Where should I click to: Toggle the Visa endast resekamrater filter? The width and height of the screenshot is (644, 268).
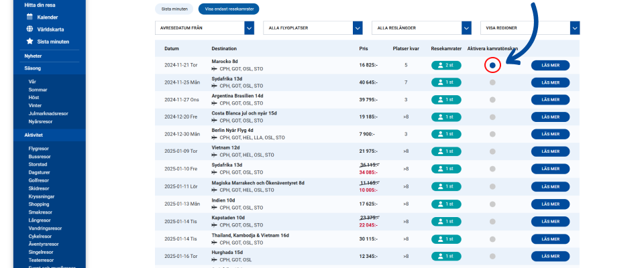tap(228, 9)
